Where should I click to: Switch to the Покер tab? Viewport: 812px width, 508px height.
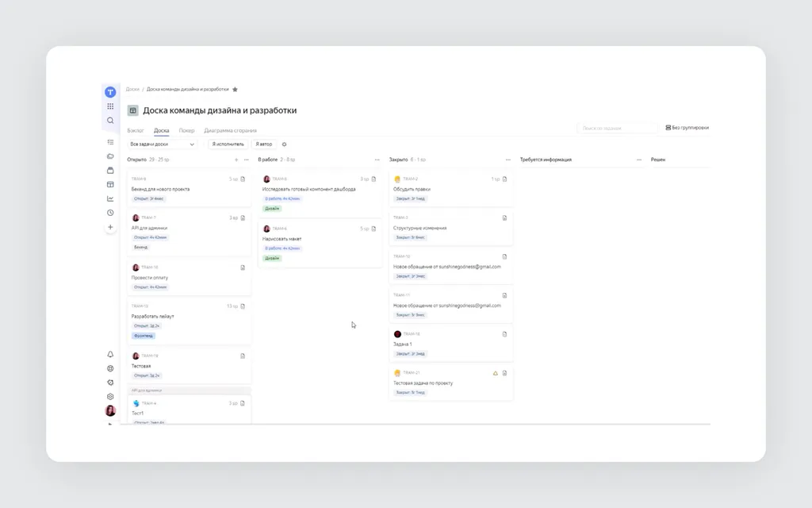[x=186, y=131]
